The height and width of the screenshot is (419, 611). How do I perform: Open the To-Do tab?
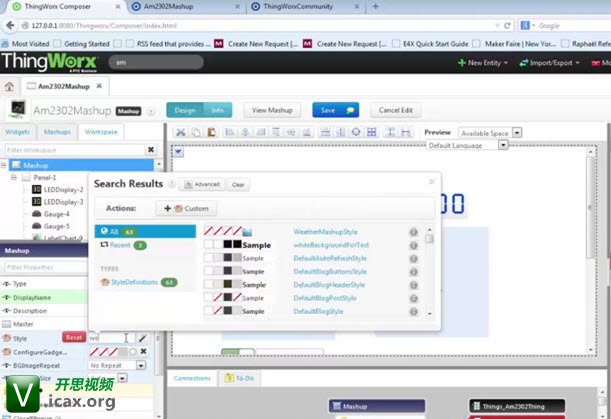pyautogui.click(x=240, y=378)
